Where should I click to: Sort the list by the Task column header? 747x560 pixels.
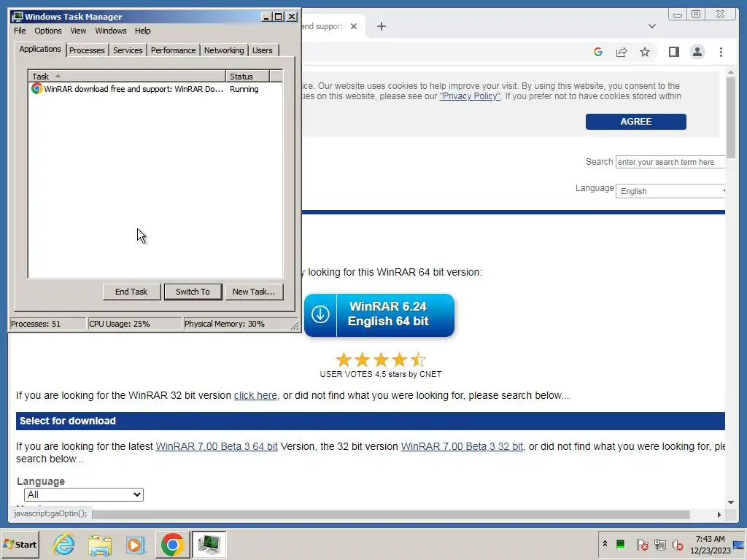(127, 76)
